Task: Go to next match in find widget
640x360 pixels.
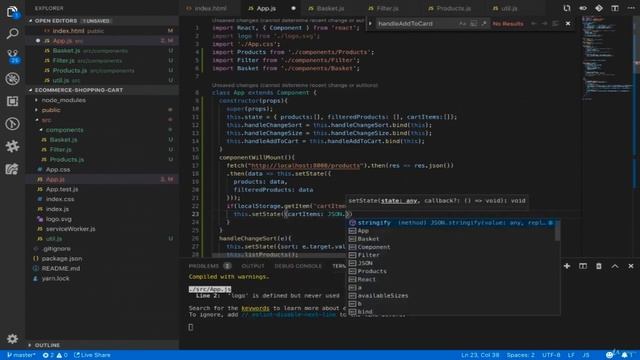Action: 544,24
